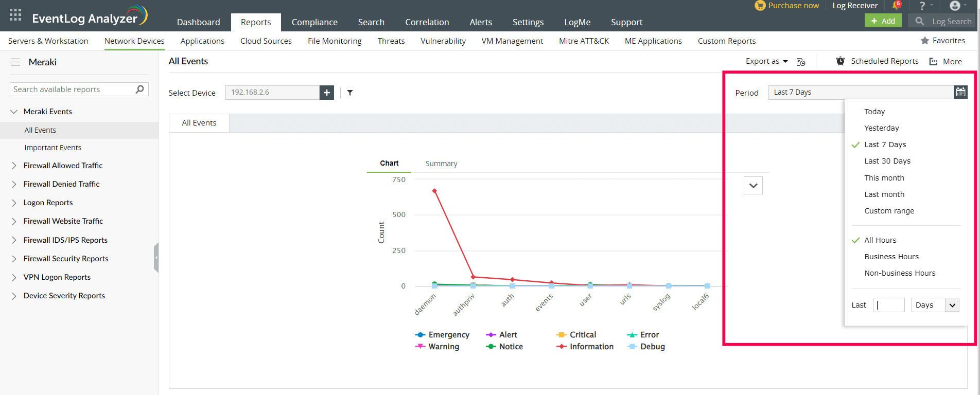The height and width of the screenshot is (395, 980).
Task: Click the device filter funnel icon
Action: point(350,93)
